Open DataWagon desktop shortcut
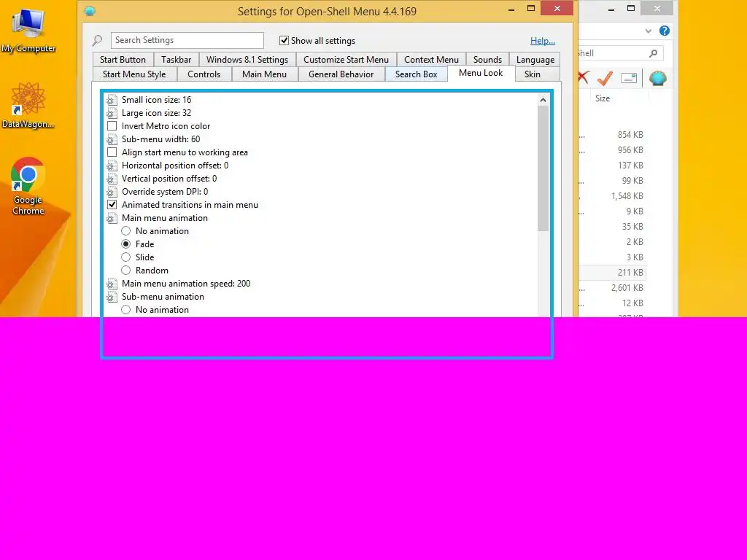The height and width of the screenshot is (560, 747). (28, 106)
